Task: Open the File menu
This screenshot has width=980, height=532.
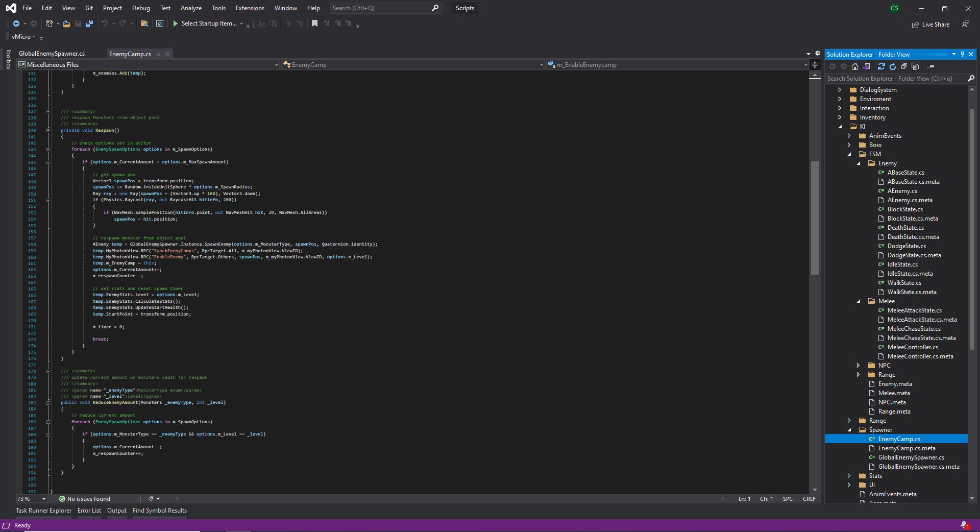Action: [27, 8]
